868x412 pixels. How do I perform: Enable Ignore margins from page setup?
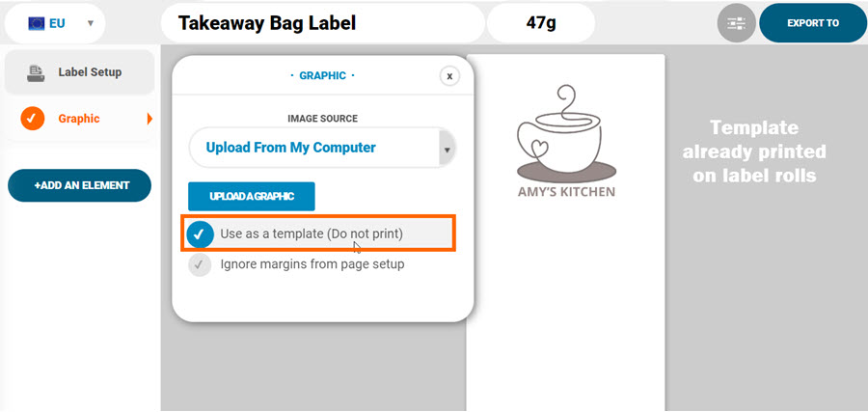point(200,264)
